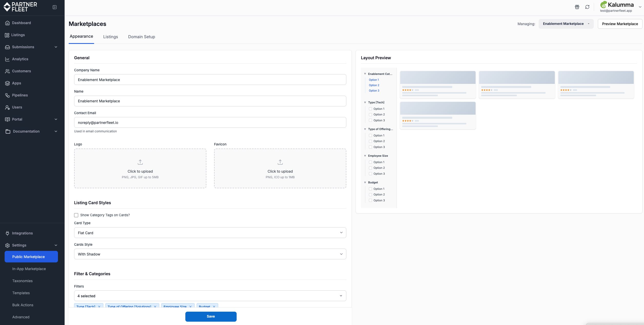Check Option 1 under Type [Tech]
The height and width of the screenshot is (325, 644).
[x=370, y=109]
